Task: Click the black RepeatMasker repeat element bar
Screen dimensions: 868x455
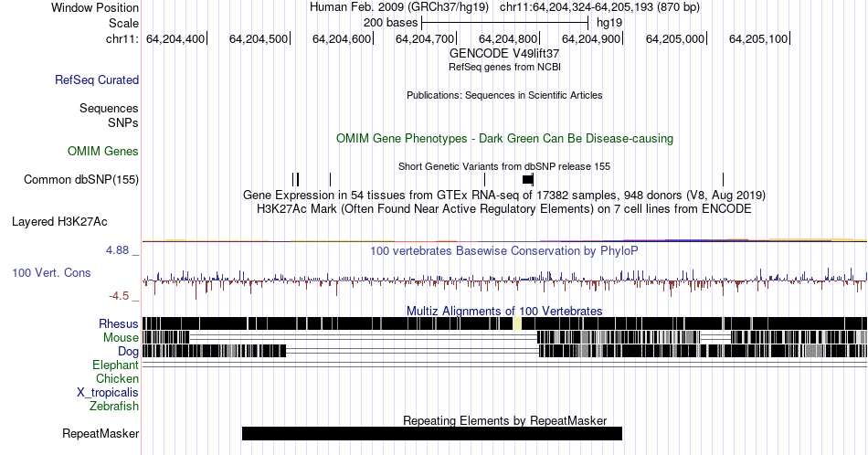Action: tap(432, 433)
